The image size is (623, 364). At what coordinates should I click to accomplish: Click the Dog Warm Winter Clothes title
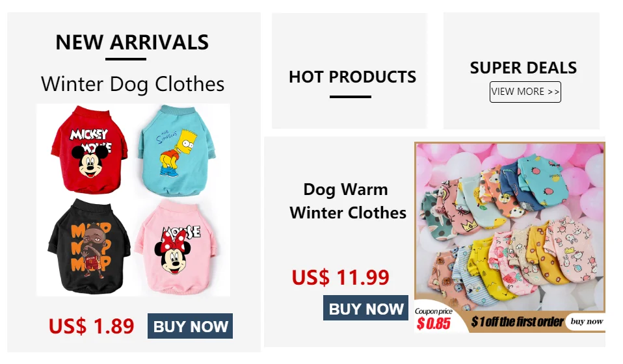(x=348, y=201)
